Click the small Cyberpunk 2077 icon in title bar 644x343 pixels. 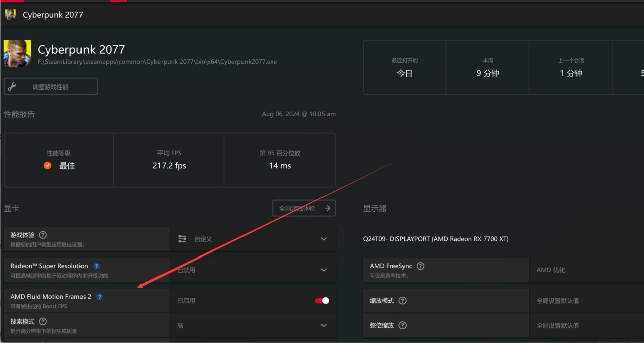(x=10, y=15)
